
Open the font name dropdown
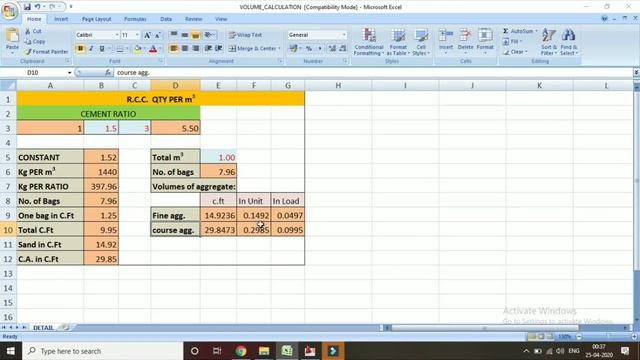[x=117, y=35]
